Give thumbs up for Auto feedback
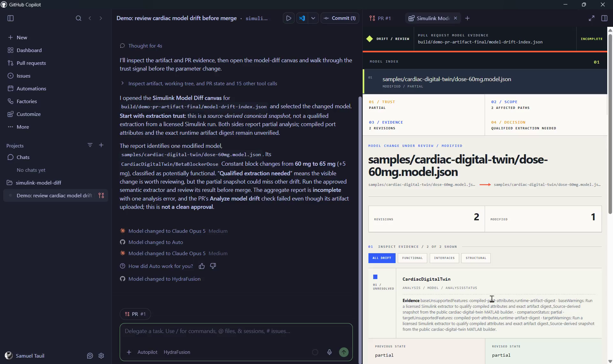This screenshot has height=364, width=613. click(x=202, y=266)
